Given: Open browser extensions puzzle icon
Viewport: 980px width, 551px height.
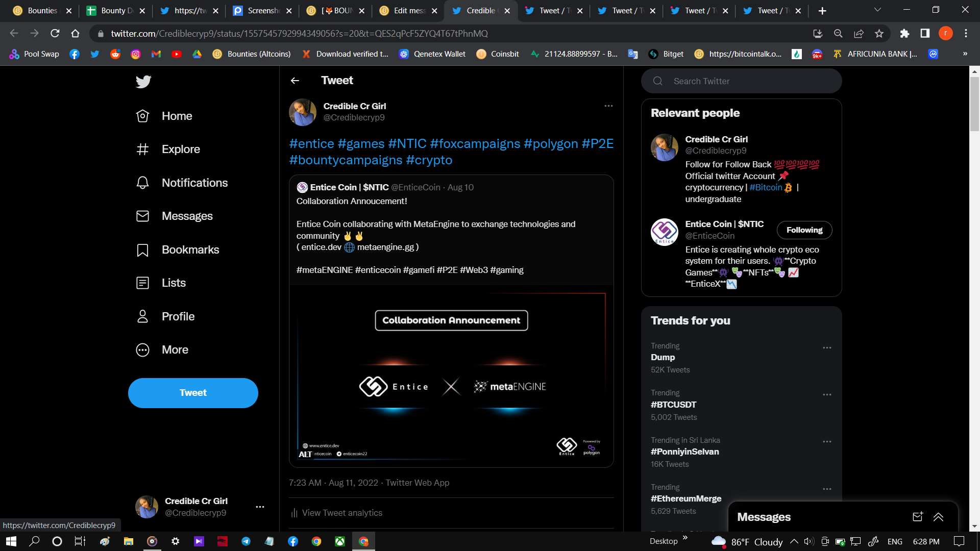Looking at the screenshot, I should (904, 33).
